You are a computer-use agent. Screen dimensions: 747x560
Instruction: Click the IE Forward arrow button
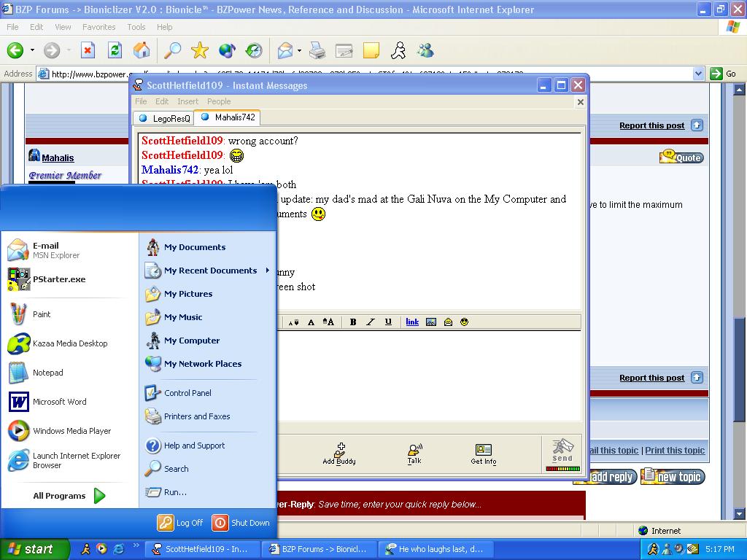[x=52, y=50]
